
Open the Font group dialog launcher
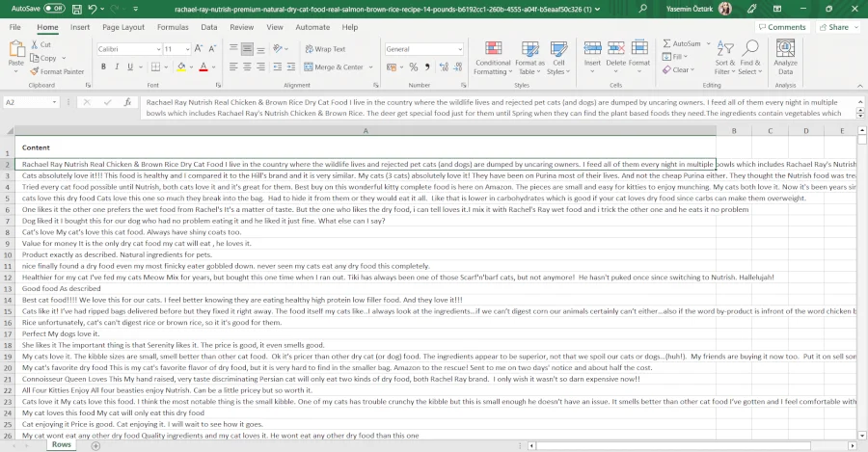tap(218, 85)
